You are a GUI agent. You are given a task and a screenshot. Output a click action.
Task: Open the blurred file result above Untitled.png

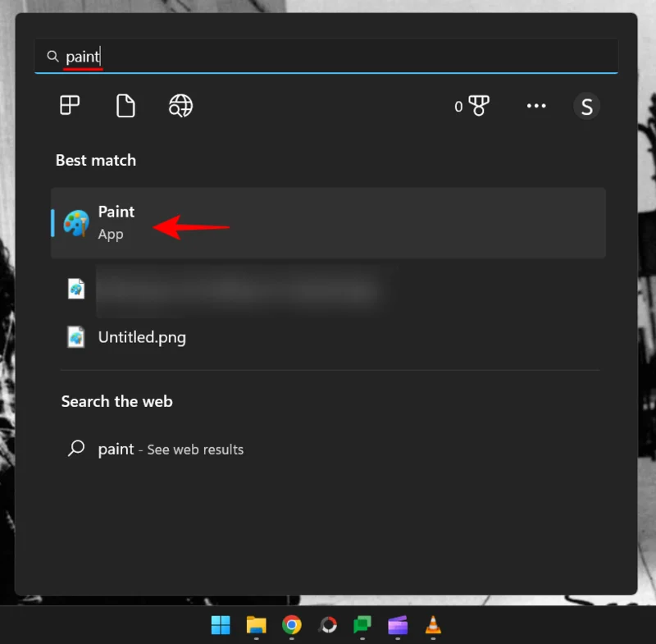[x=238, y=290]
